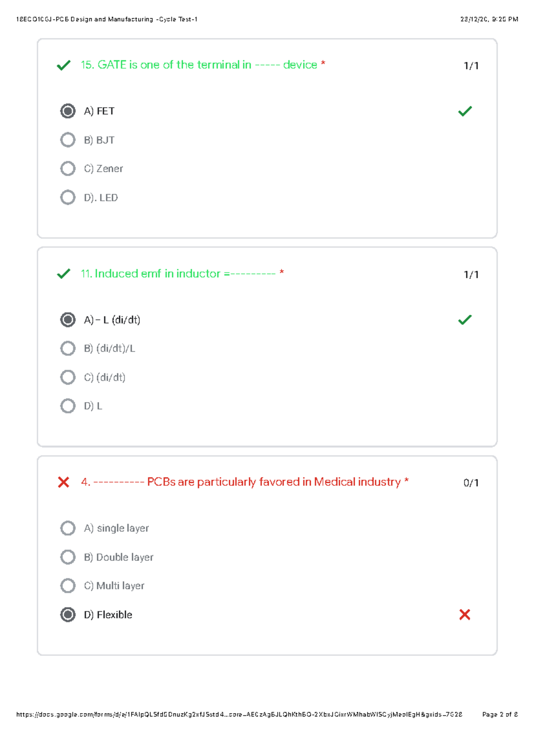Click red cross next to Flexible answer

click(x=465, y=614)
